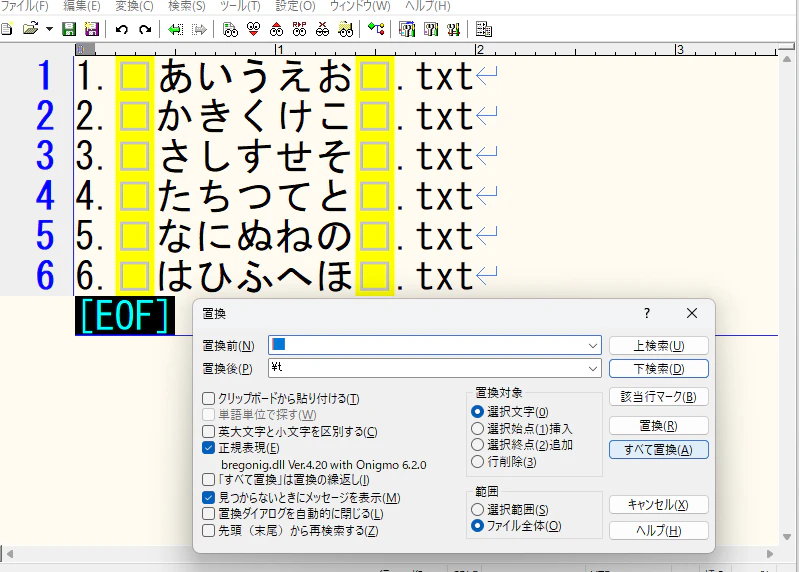
Task: Click the すべて置換(A) button
Action: click(658, 449)
